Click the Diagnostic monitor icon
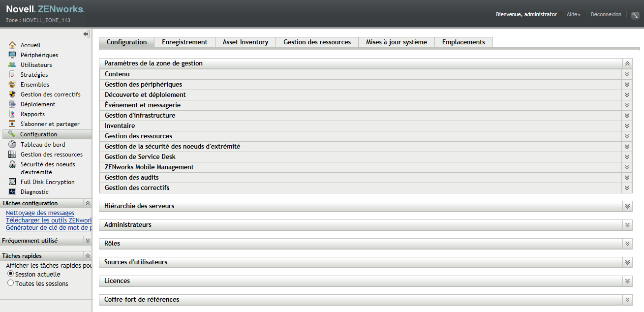644x312 pixels. tap(12, 191)
